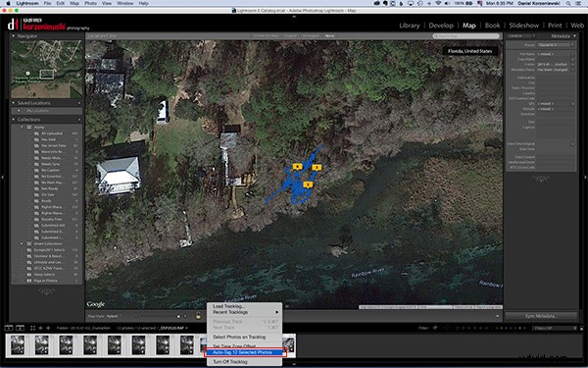Open the Filters Off dropdown

click(553, 328)
